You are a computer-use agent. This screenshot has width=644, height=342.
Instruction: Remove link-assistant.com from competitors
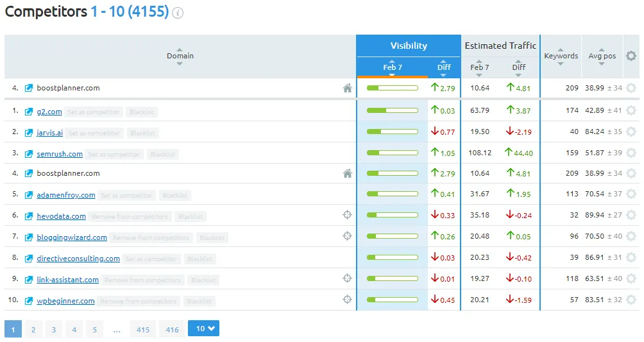[142, 280]
